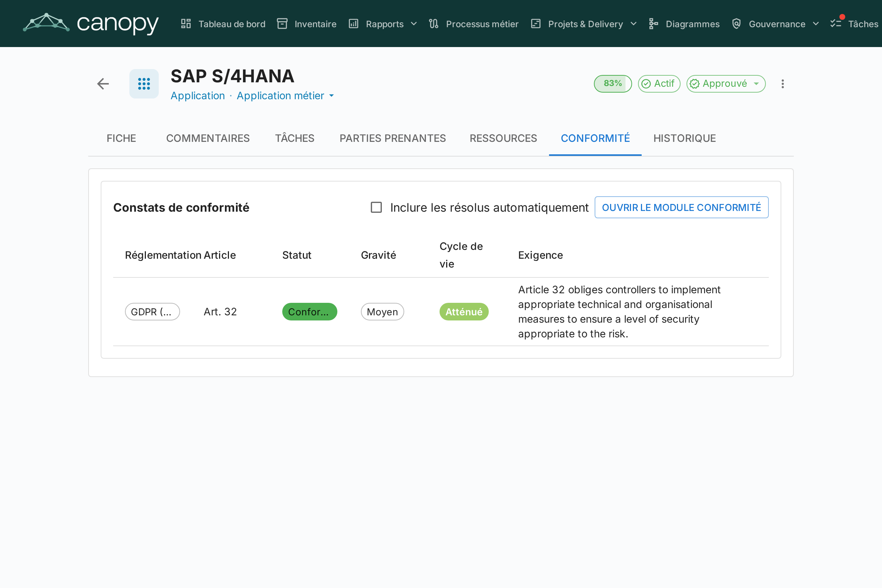Click the Projets & Delivery icon
The width and height of the screenshot is (882, 588).
coord(536,24)
